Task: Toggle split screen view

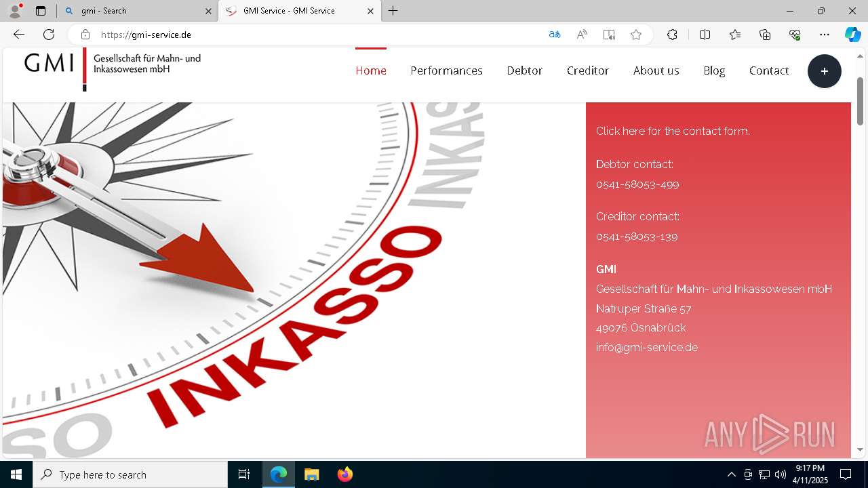Action: [705, 35]
